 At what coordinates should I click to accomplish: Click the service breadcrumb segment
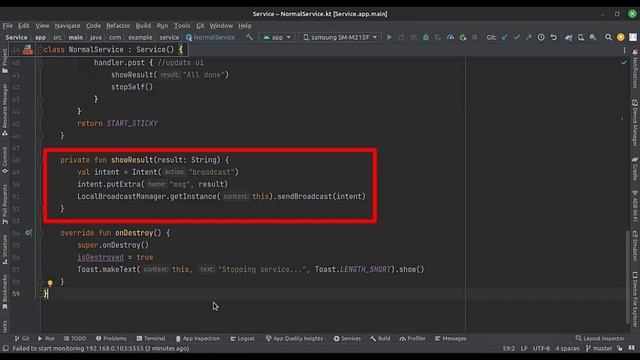[x=169, y=37]
